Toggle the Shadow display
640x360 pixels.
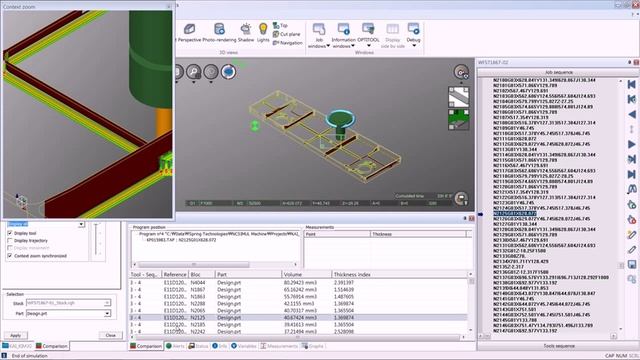click(x=246, y=33)
